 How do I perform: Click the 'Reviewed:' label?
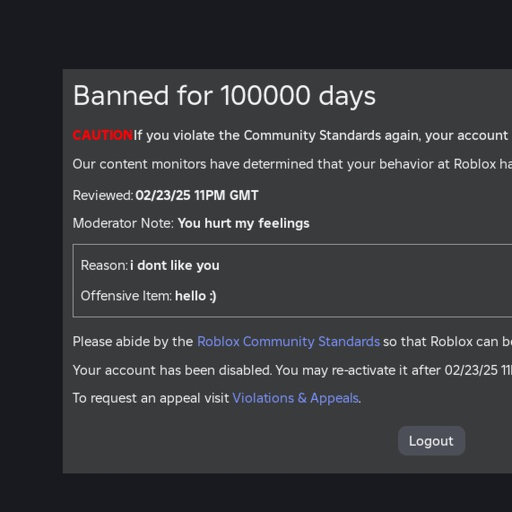[x=103, y=195]
